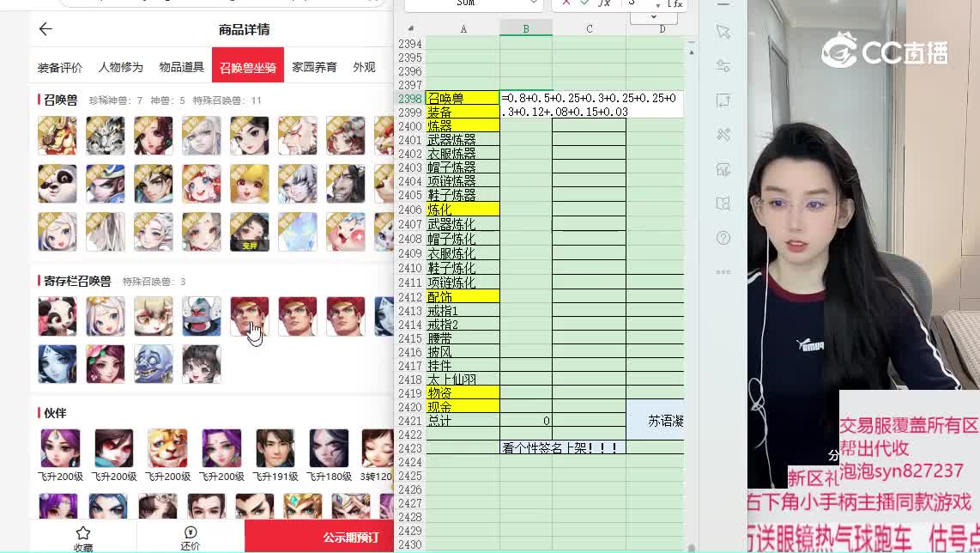Click the 武器炼器 cell

(463, 139)
